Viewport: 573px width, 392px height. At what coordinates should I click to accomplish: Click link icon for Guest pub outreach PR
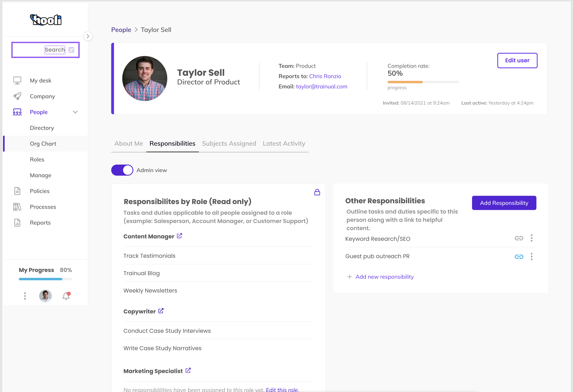[x=519, y=257]
